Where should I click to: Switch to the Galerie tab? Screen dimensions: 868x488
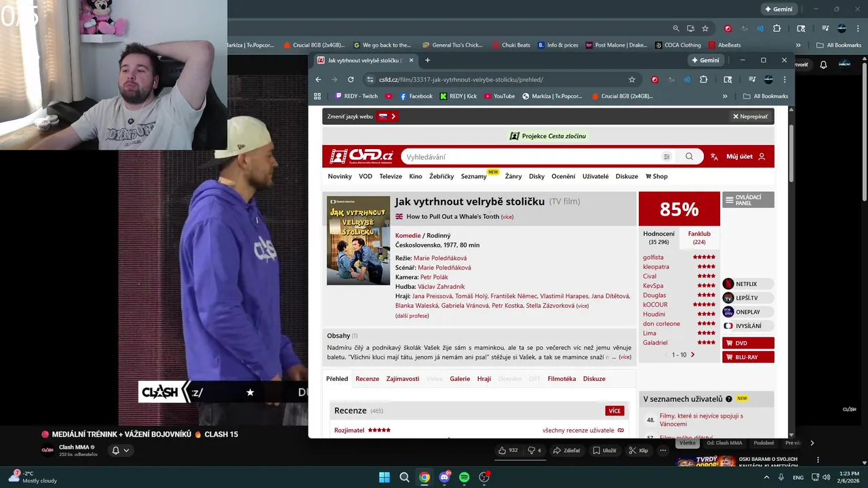[x=460, y=379]
